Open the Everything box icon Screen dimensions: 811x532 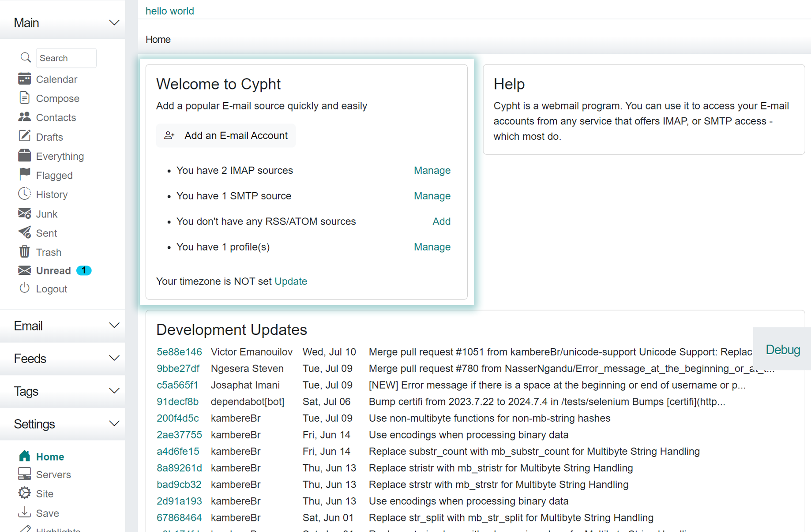click(x=25, y=156)
